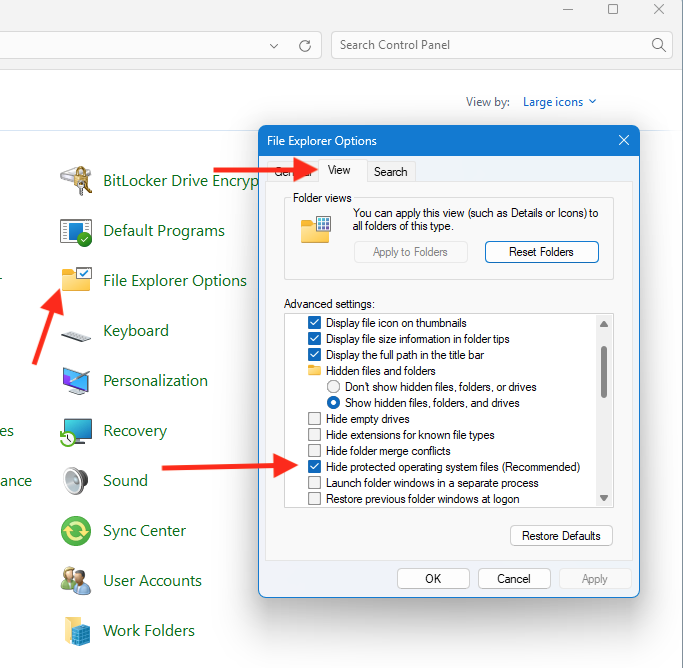
Task: Select the View tab in the dialog
Action: (x=339, y=171)
